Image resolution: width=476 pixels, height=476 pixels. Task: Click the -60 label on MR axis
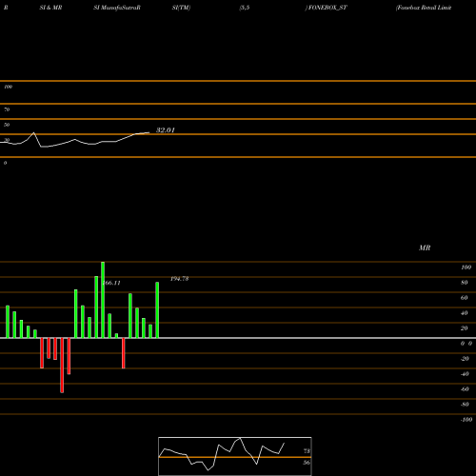pos(465,389)
